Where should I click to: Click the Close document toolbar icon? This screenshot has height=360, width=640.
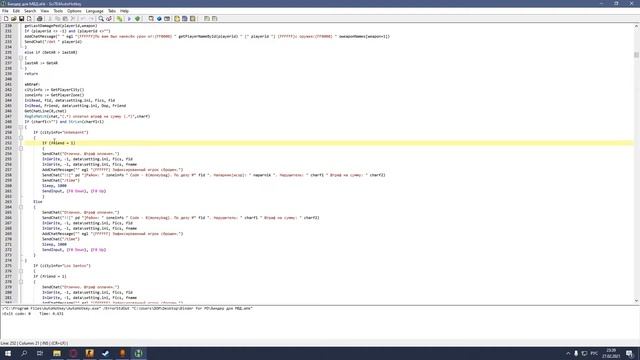tap(29, 18)
